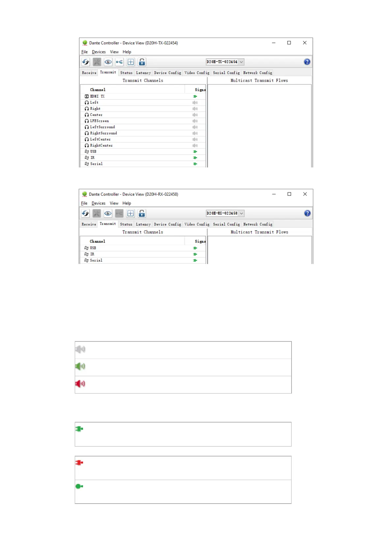
Task: Click the device lock icon in RX window
Action: pyautogui.click(x=142, y=214)
